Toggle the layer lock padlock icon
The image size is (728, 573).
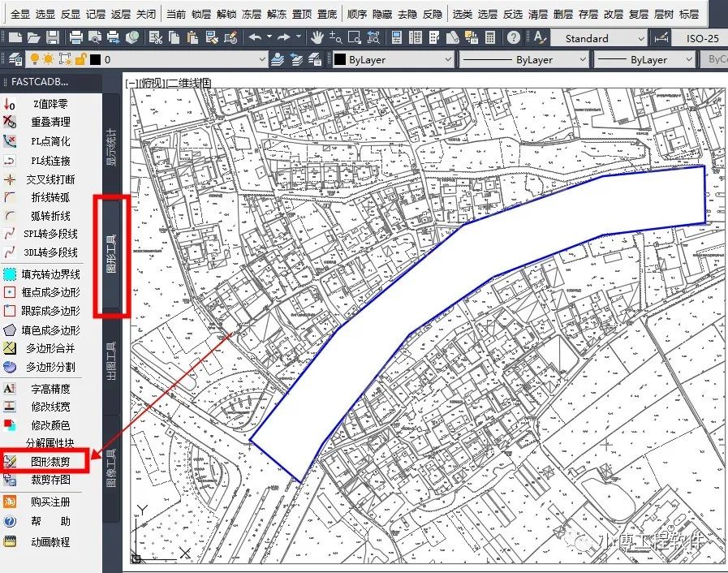(80, 59)
